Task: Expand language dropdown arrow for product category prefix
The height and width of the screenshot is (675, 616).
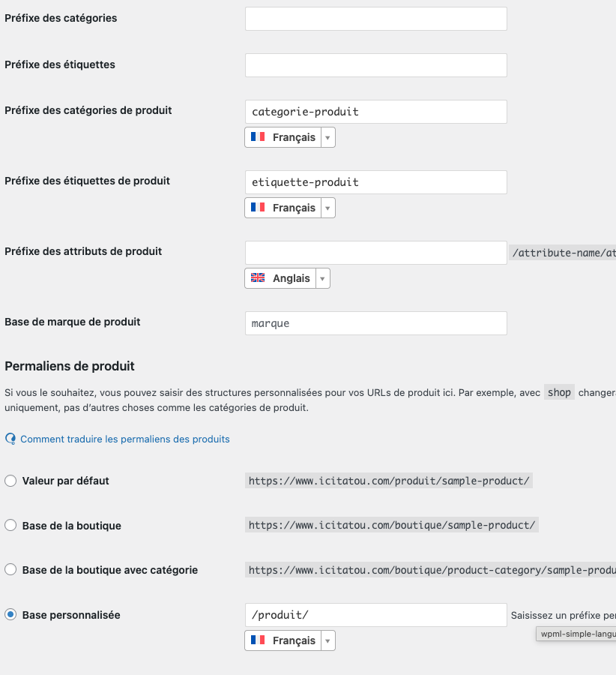Action: point(327,137)
